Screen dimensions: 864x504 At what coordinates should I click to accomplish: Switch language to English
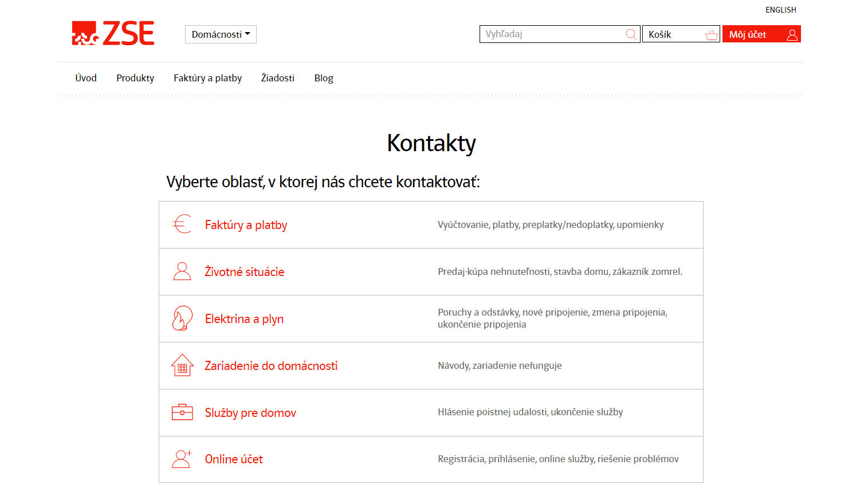[x=780, y=10]
